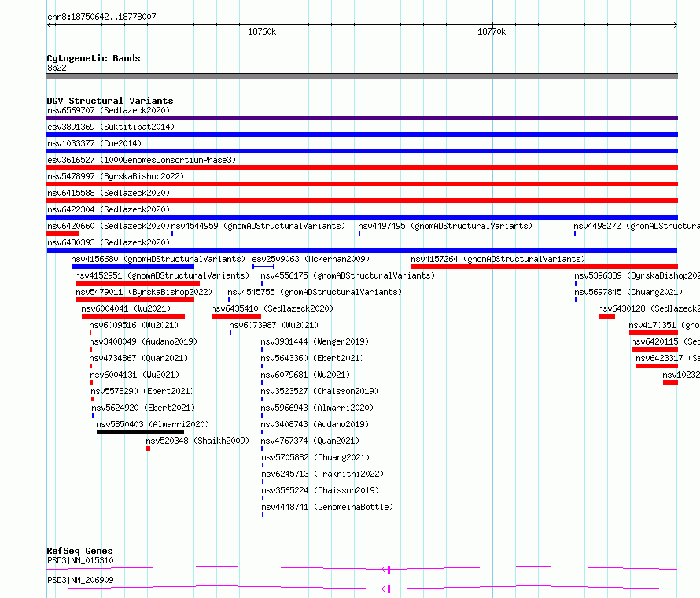The width and height of the screenshot is (700, 598).
Task: Click nsv6430393 (Sedlazeck2020) label
Action: pyautogui.click(x=109, y=242)
